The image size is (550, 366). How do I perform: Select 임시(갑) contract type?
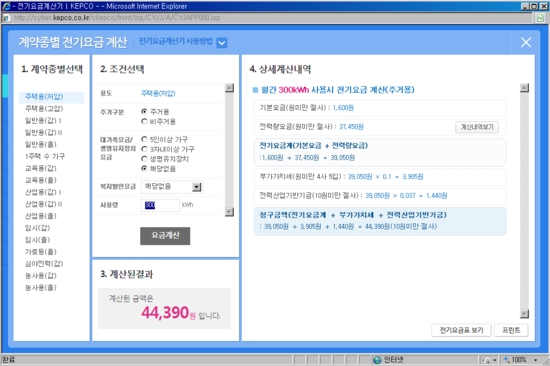37,228
